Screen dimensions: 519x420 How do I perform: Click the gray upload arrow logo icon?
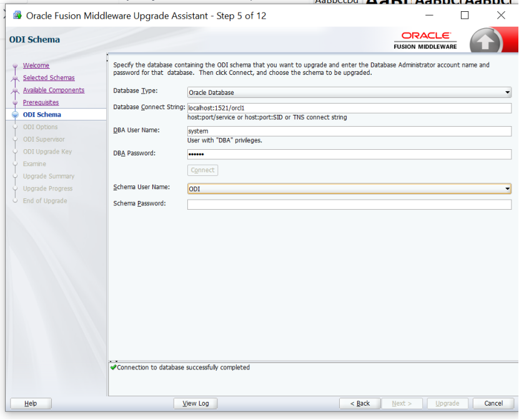(x=485, y=42)
